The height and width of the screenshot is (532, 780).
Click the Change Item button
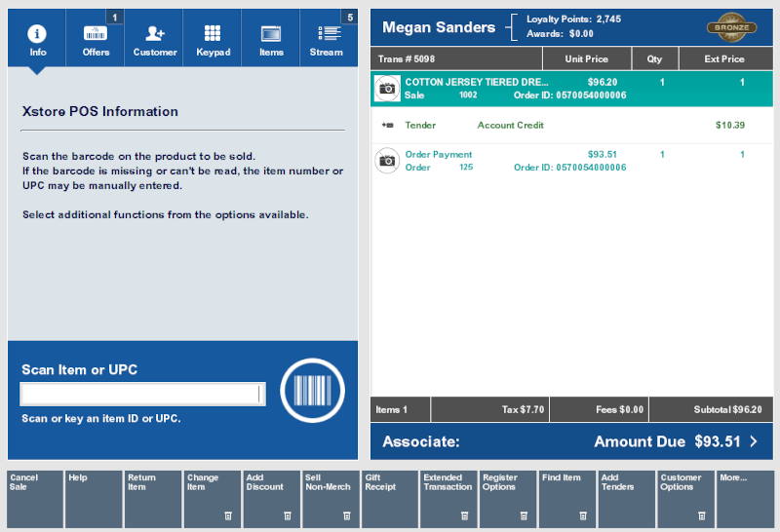[213, 499]
